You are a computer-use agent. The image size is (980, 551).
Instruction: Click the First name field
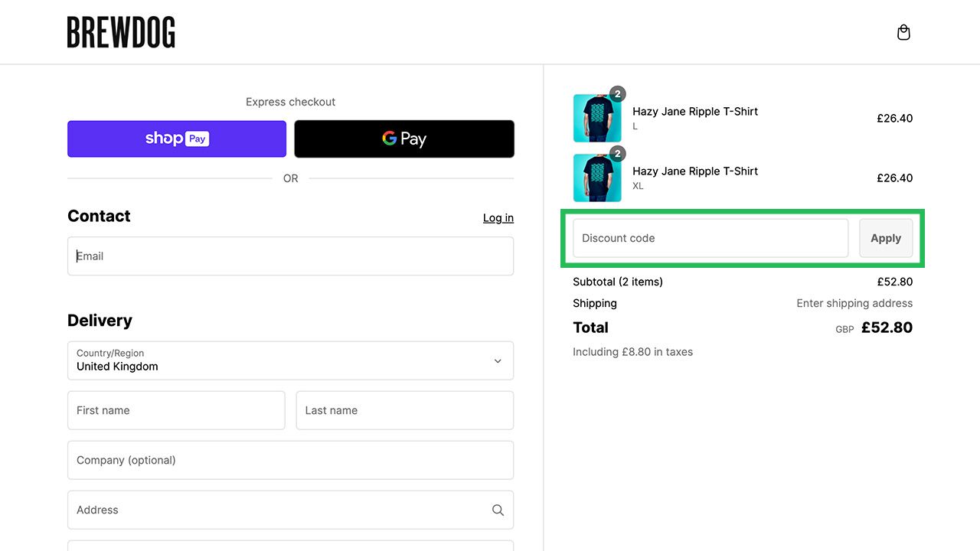tap(176, 410)
